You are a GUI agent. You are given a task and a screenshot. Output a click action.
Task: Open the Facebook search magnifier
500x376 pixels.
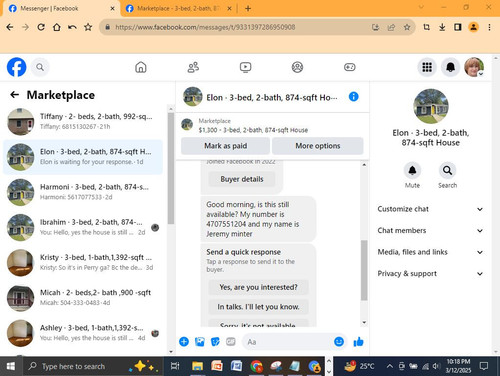tap(40, 67)
